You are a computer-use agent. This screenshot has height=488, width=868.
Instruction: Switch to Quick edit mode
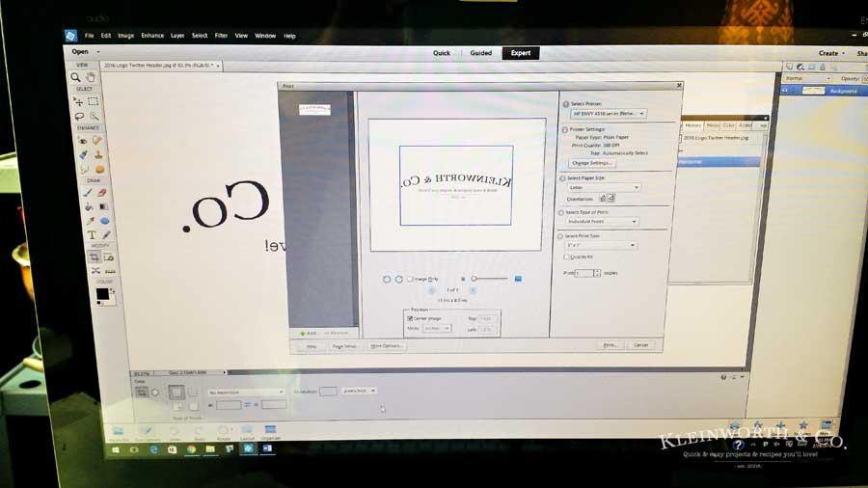tap(441, 53)
